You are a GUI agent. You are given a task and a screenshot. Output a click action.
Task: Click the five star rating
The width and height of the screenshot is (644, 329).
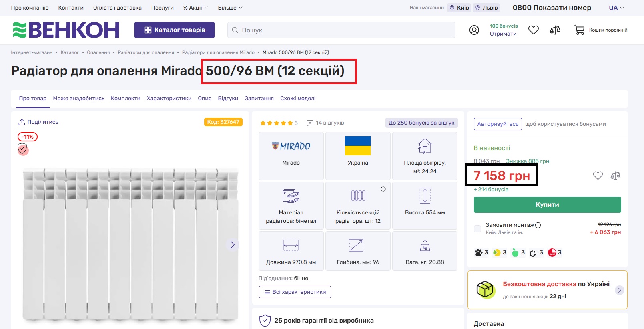coord(276,123)
